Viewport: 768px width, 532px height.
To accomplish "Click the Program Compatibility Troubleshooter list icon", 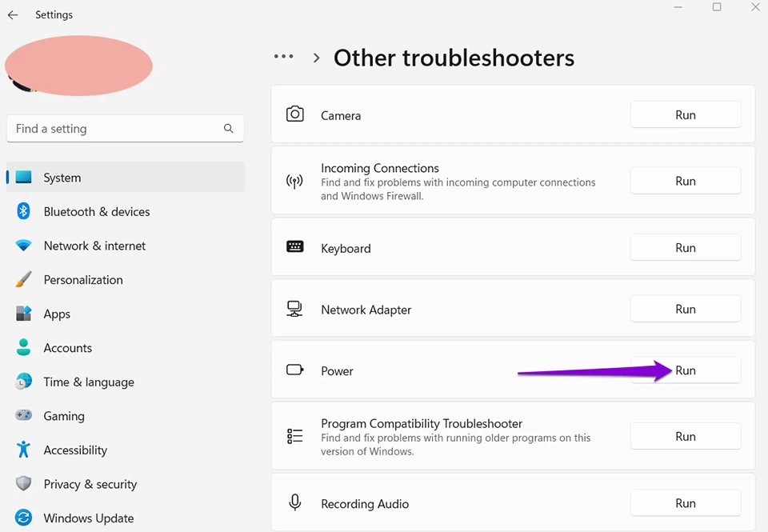I will click(295, 436).
